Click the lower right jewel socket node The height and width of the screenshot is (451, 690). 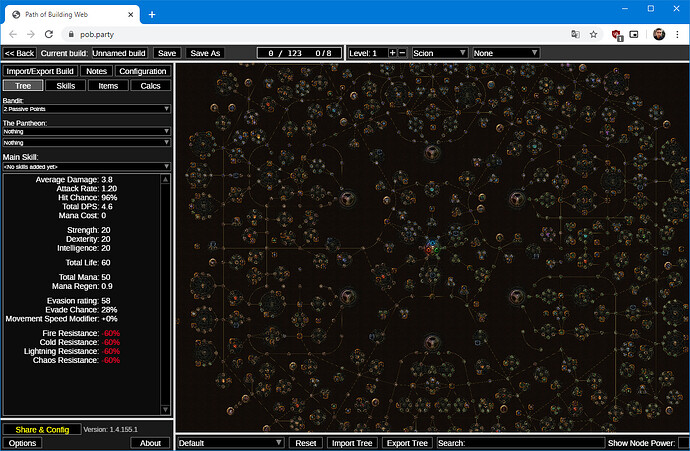(517, 296)
